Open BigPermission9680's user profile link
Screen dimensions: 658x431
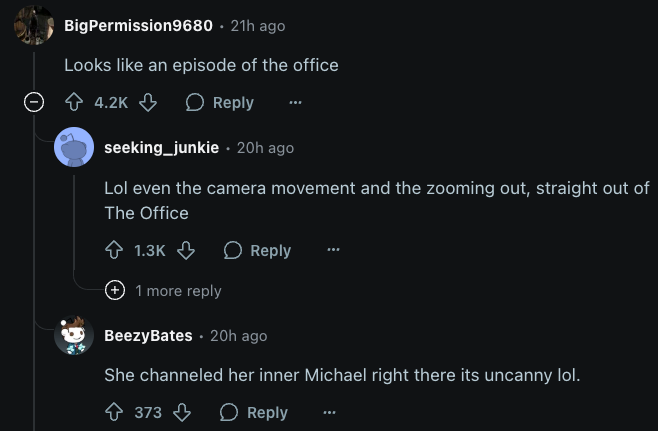pyautogui.click(x=138, y=26)
